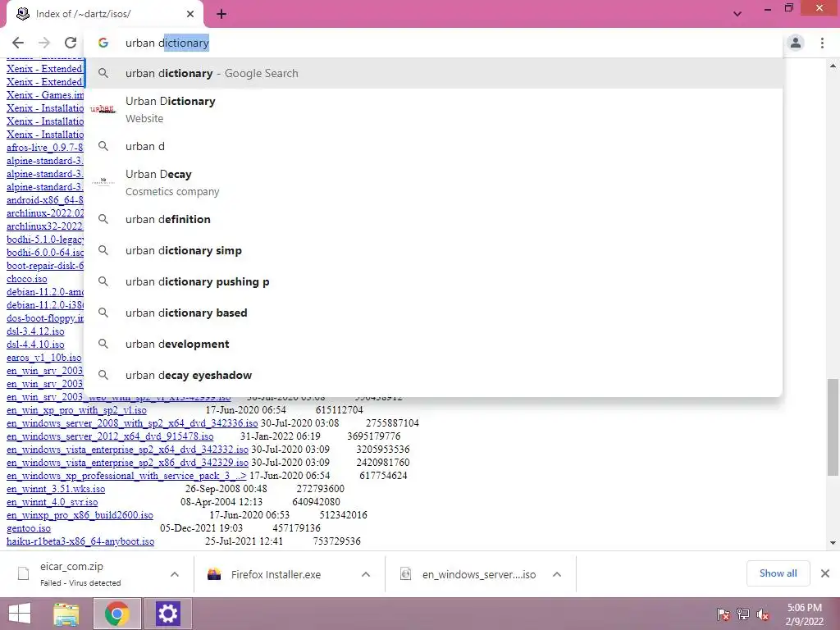
Task: Click the scrollbar down arrow
Action: point(833,543)
